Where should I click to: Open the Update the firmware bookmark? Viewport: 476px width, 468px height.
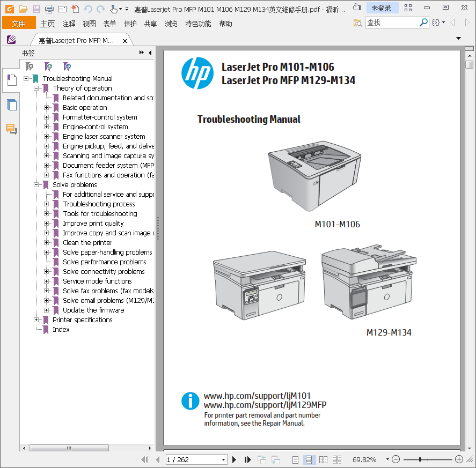(x=93, y=310)
